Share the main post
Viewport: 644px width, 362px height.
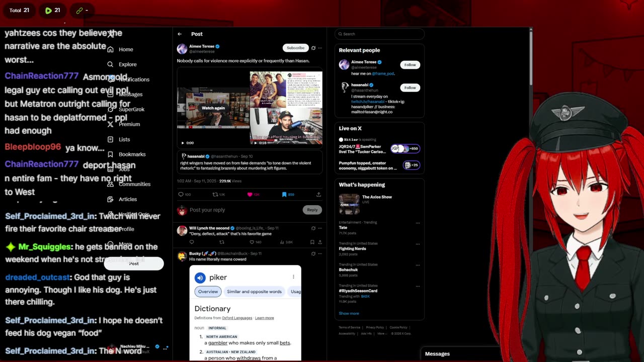point(318,195)
